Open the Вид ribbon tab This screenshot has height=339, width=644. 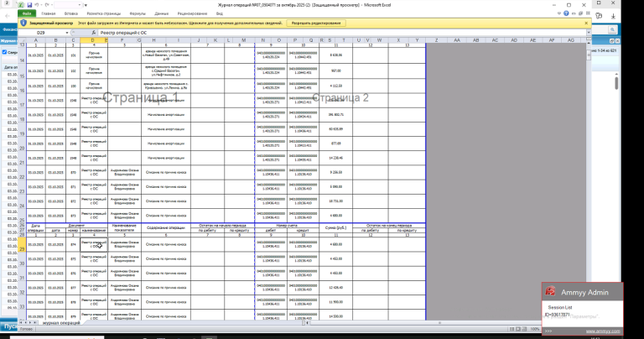tap(220, 13)
